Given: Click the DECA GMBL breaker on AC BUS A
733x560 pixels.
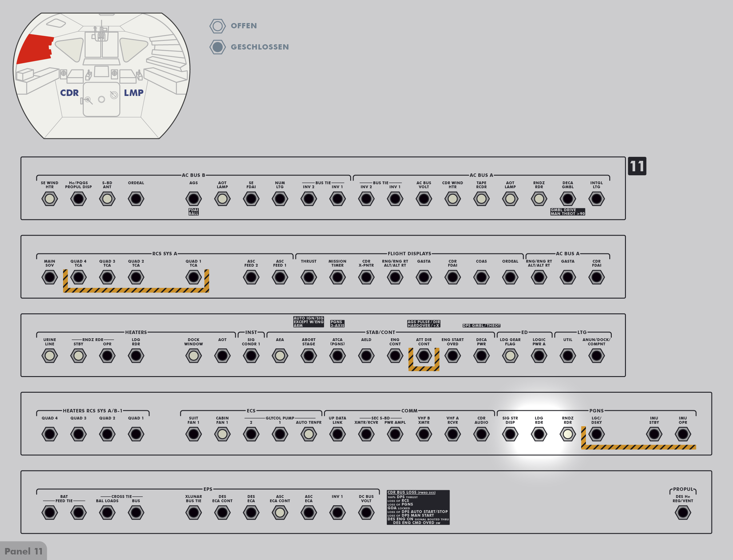Looking at the screenshot, I should click(567, 199).
